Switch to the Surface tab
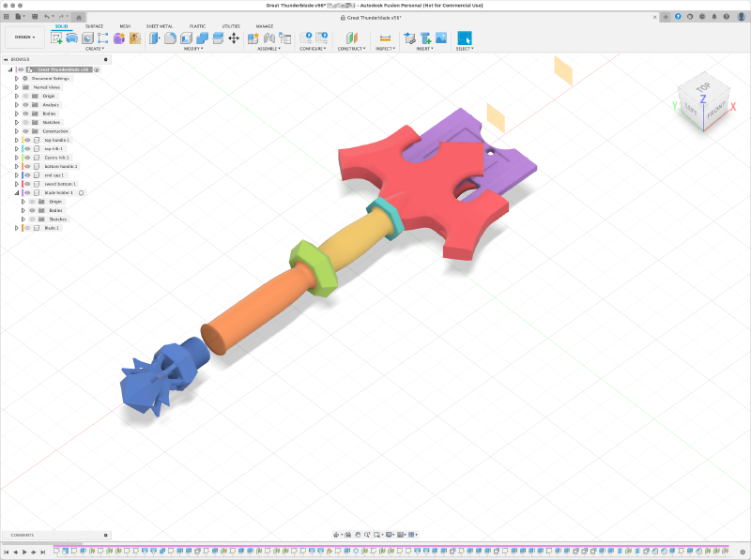Screen dimensions: 751x560 (x=95, y=26)
